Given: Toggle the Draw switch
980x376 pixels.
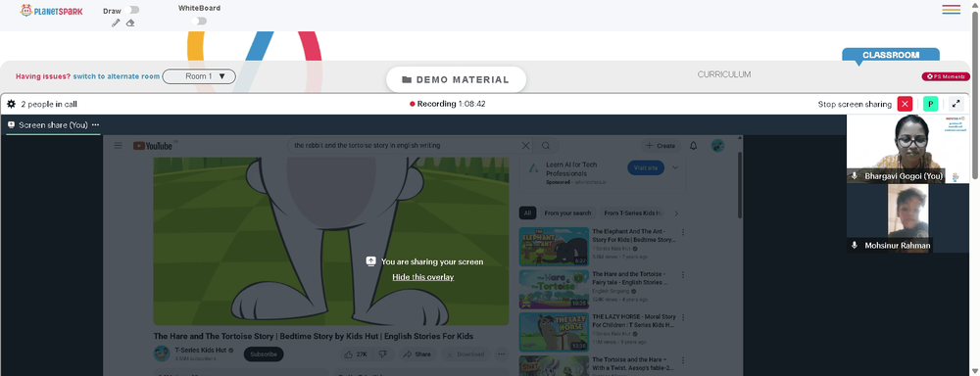Looking at the screenshot, I should pyautogui.click(x=132, y=10).
